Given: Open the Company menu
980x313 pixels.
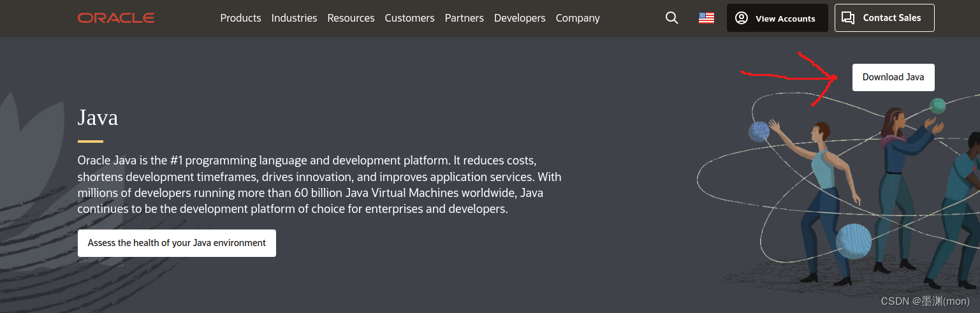Looking at the screenshot, I should click(x=578, y=18).
